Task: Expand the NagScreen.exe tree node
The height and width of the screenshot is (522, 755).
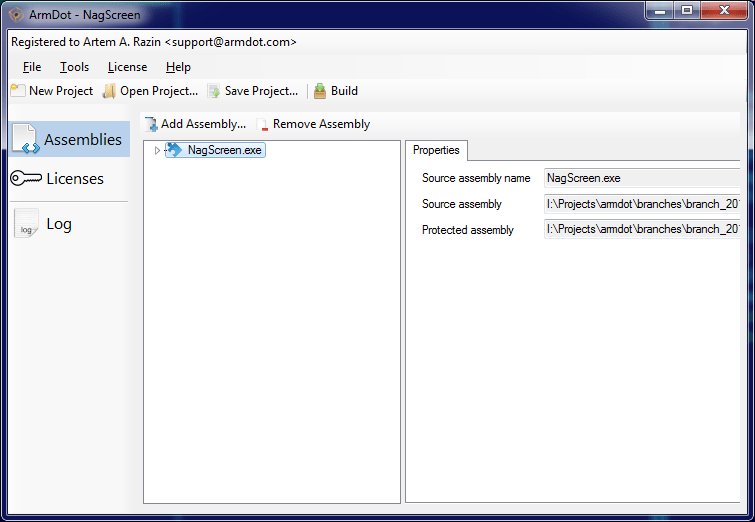Action: point(157,150)
